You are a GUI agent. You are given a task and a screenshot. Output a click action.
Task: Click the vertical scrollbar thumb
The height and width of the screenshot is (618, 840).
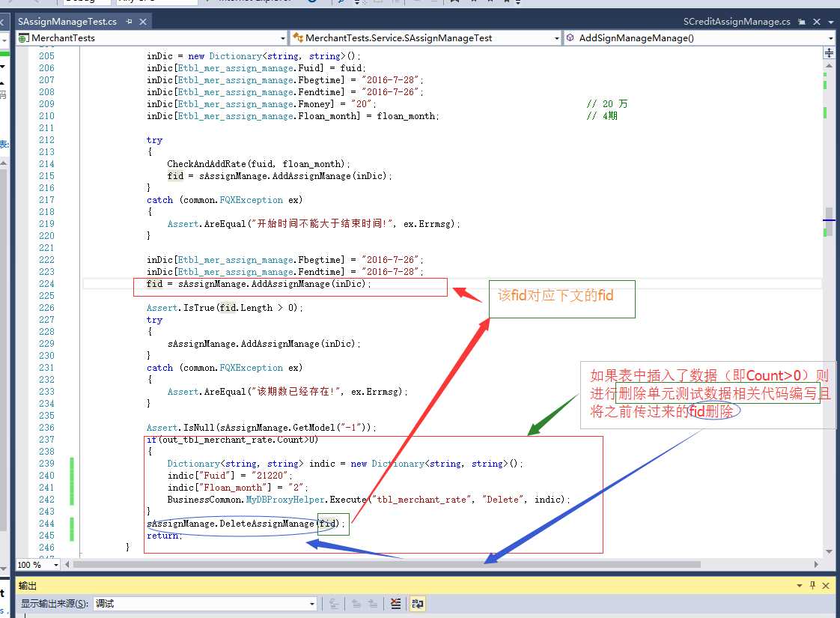coord(829,222)
